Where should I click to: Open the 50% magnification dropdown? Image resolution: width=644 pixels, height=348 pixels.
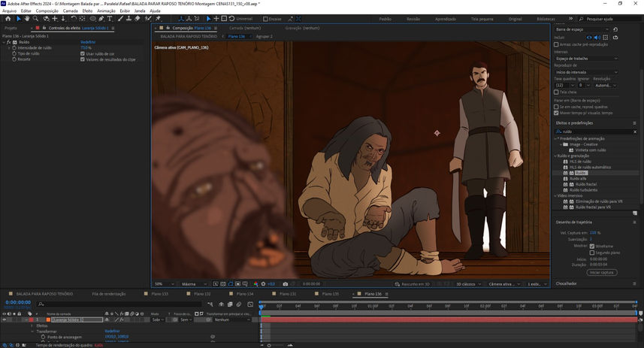(x=164, y=284)
